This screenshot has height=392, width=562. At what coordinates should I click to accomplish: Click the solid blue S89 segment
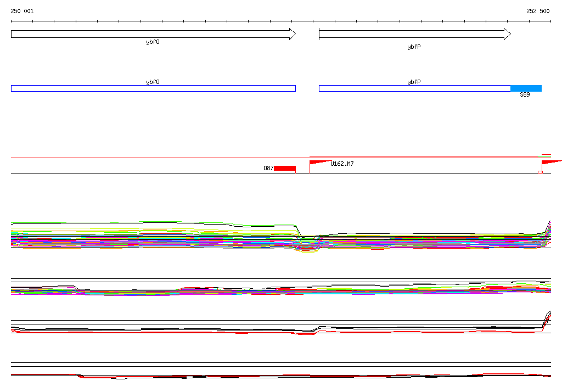(526, 88)
